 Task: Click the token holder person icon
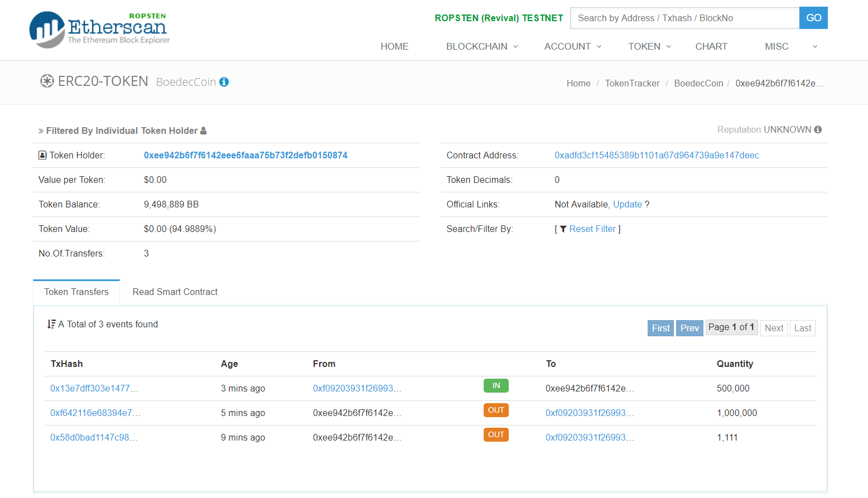click(x=204, y=131)
